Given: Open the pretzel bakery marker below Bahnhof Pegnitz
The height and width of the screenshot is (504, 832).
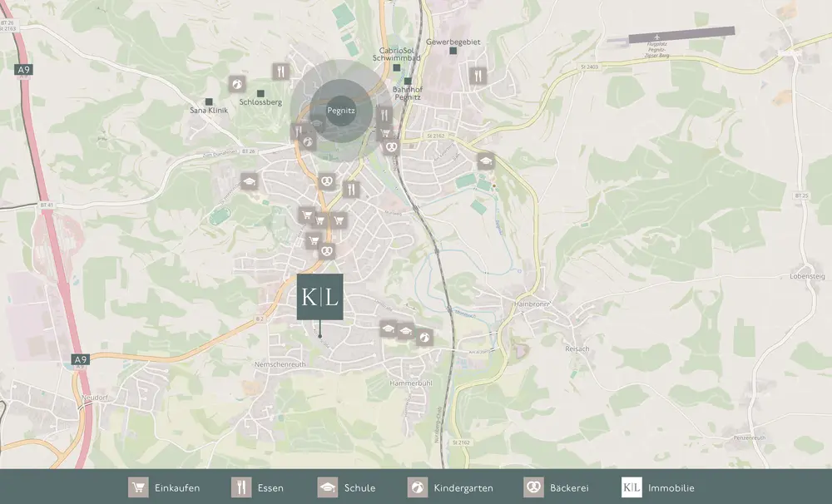Looking at the screenshot, I should pos(392,147).
